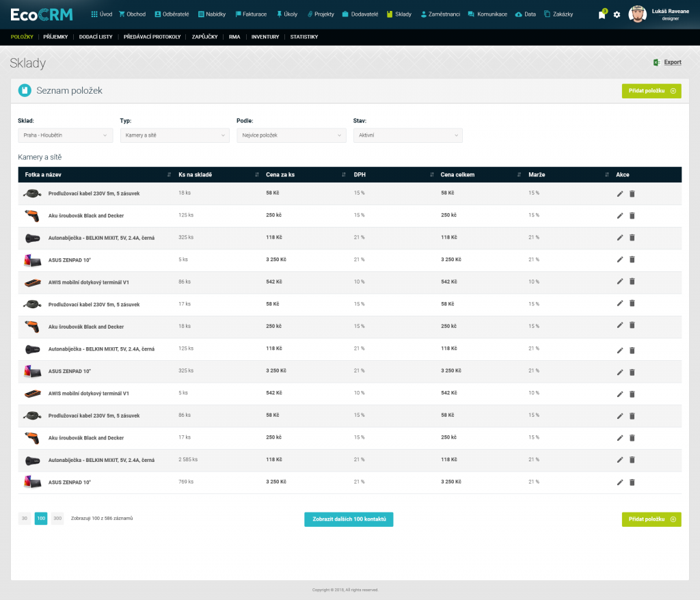Open the Sklad dropdown Praha - Hloubětín
Screen dimensions: 700x600
coord(65,135)
